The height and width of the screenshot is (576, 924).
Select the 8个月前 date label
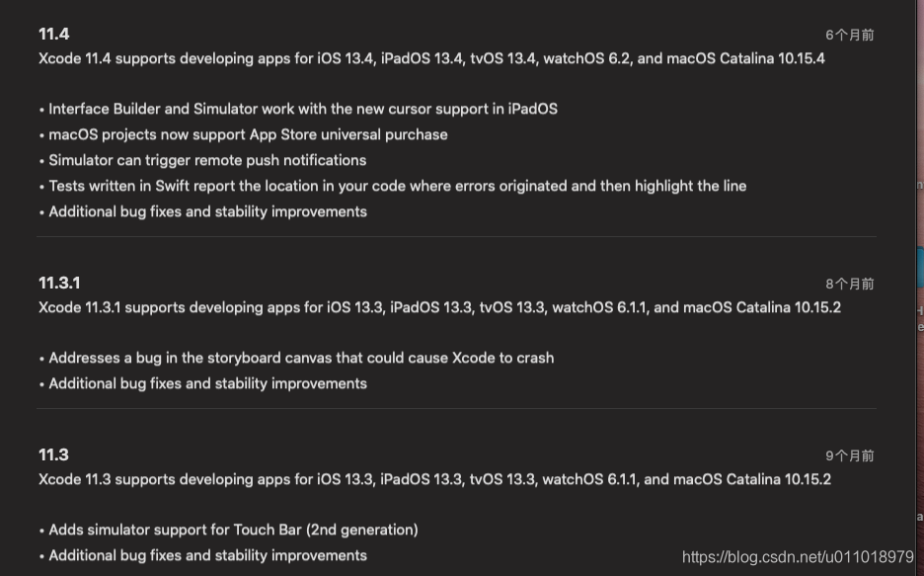pos(849,285)
